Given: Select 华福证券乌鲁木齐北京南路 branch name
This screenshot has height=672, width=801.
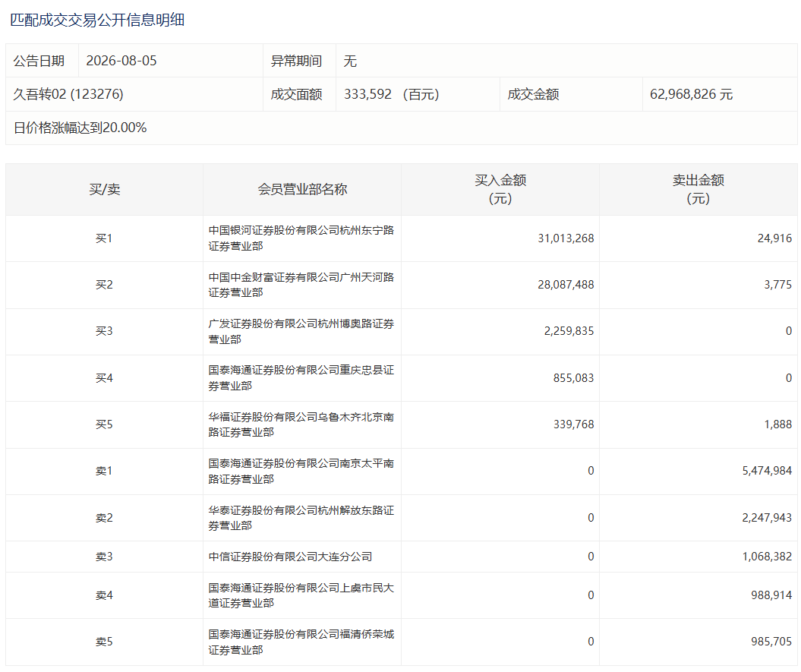Looking at the screenshot, I should point(301,424).
